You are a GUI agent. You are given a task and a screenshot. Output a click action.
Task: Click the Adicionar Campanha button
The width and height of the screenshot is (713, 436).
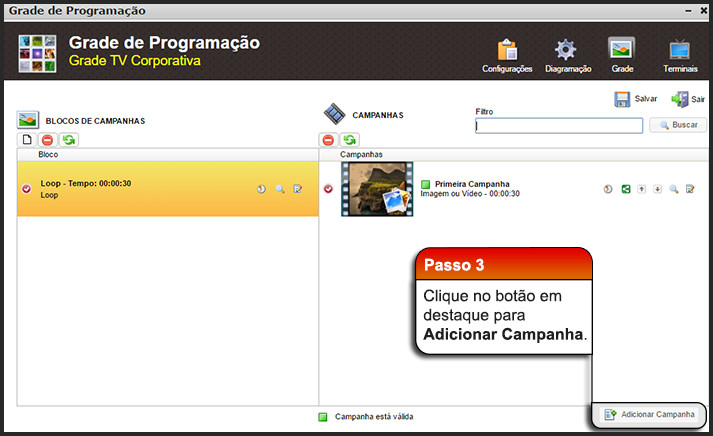tap(649, 415)
